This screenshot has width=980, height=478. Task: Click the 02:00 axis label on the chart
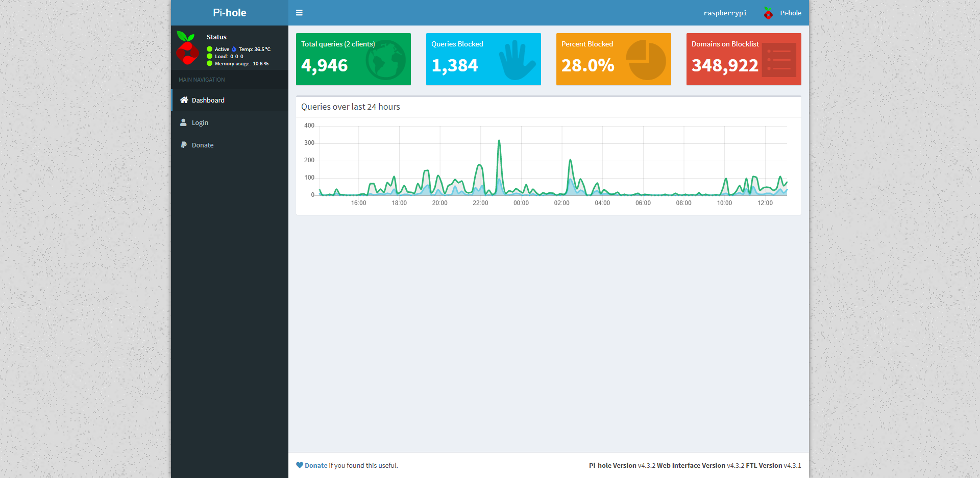coord(561,203)
